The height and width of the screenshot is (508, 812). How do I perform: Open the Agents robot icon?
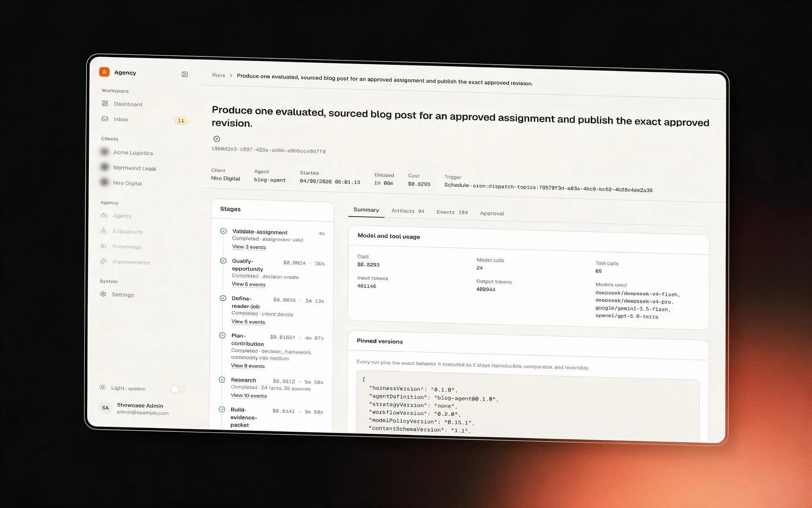pos(104,216)
